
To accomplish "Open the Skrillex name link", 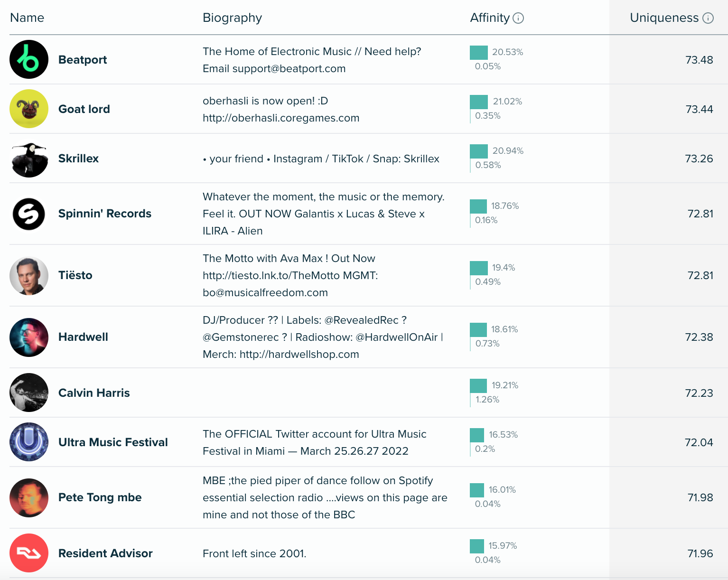I will (78, 159).
